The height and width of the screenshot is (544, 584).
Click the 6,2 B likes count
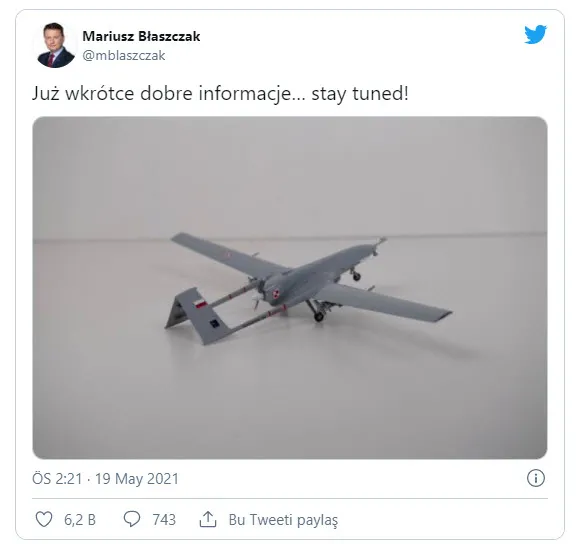pyautogui.click(x=80, y=519)
